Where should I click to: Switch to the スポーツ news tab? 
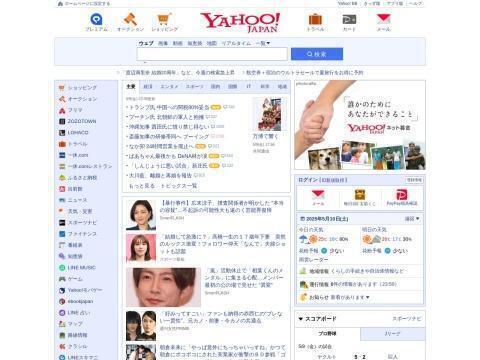pos(194,87)
